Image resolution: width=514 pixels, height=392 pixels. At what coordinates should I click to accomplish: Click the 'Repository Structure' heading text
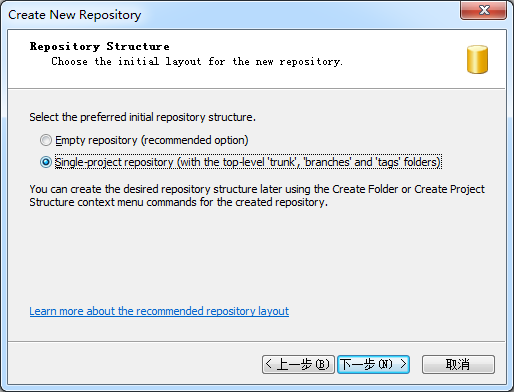click(100, 46)
